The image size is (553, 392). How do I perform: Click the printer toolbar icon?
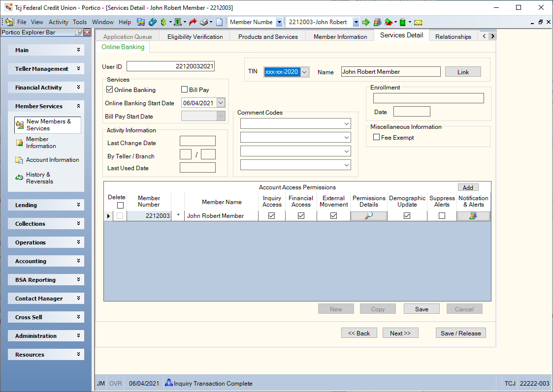(x=204, y=22)
